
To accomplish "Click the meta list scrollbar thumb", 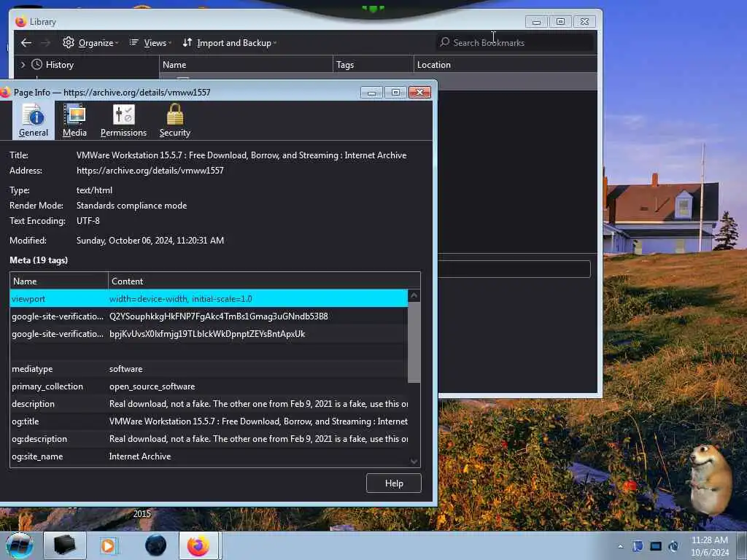I will click(414, 342).
